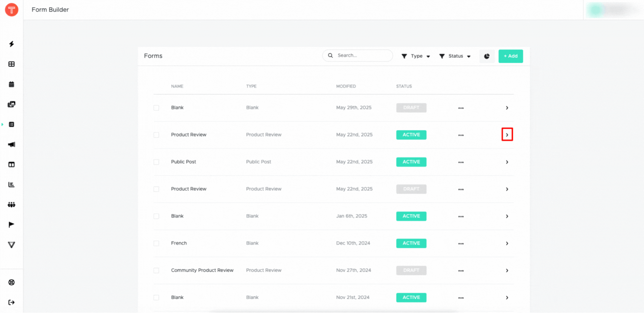Click the Community Product Review form name
Viewport: 644px width, 313px height.
pyautogui.click(x=202, y=270)
